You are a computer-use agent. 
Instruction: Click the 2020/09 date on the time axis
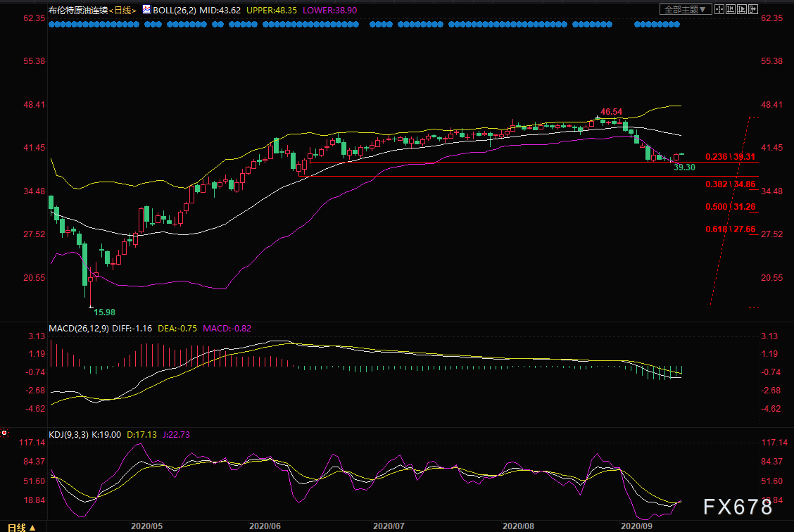(634, 525)
